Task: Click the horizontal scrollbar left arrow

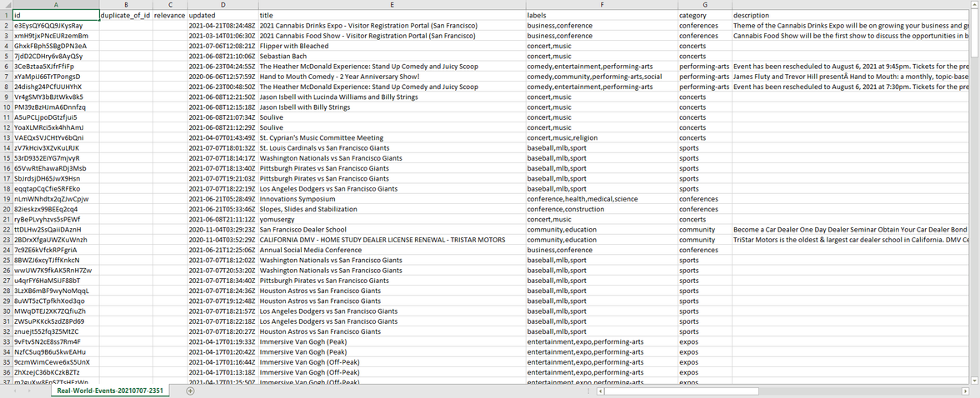Action: pyautogui.click(x=601, y=391)
